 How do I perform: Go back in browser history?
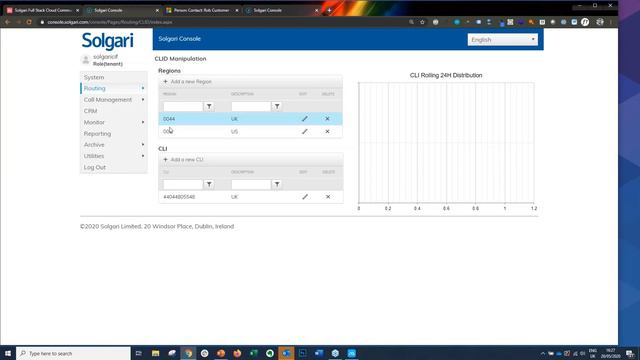tap(7, 22)
